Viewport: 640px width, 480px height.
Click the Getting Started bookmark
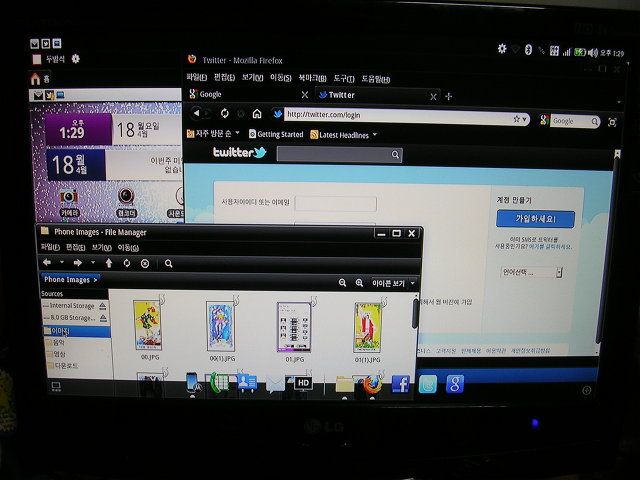click(276, 134)
